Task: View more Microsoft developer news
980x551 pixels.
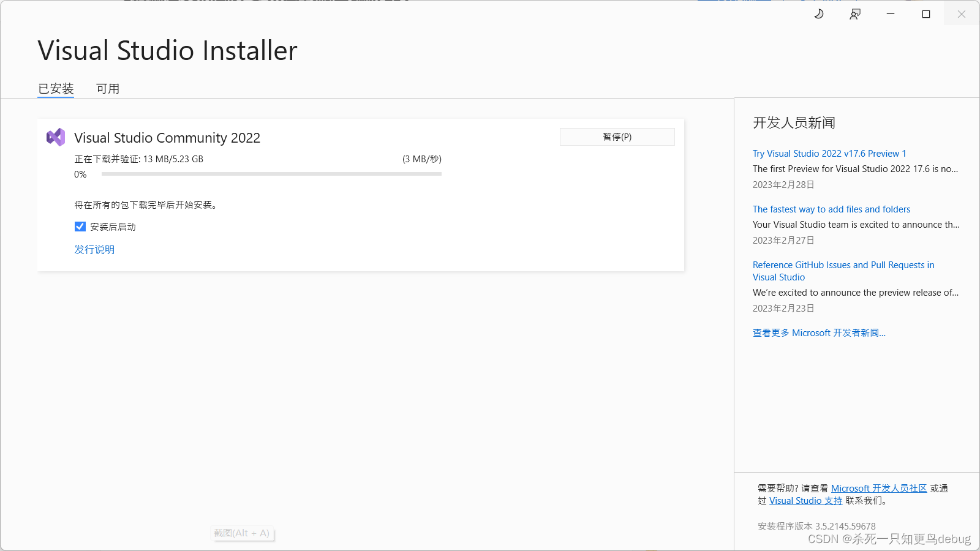Action: [819, 332]
